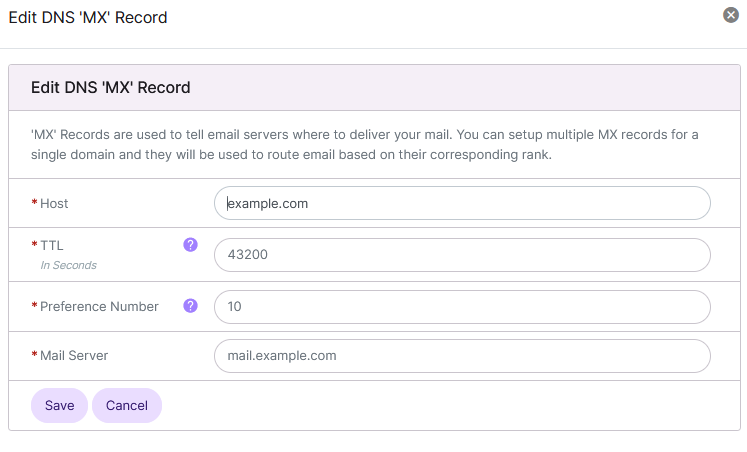The image size is (747, 452).
Task: Click the Mail Server label
Action: pyautogui.click(x=74, y=355)
